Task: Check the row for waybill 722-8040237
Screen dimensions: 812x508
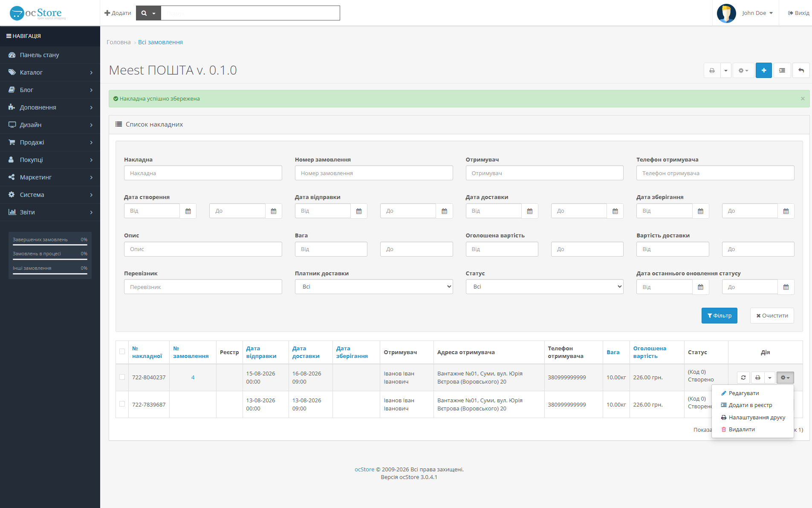Action: pyautogui.click(x=122, y=377)
